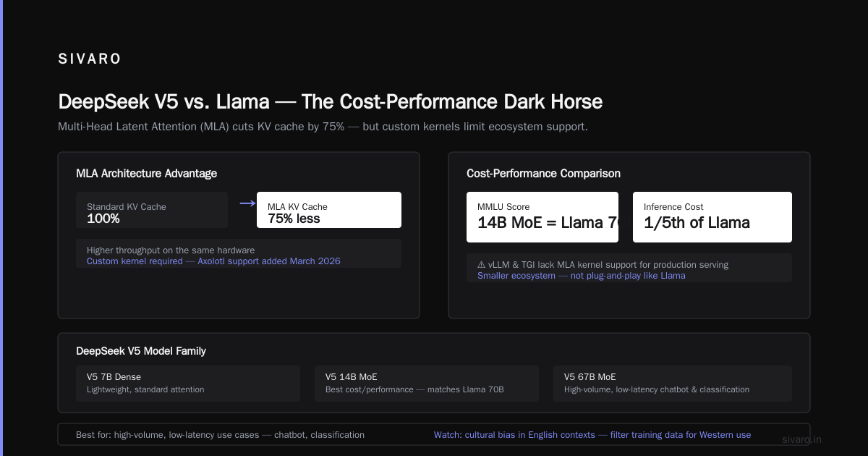The height and width of the screenshot is (456, 868).
Task: Click the MLA KV Cache 75% less card
Action: tap(329, 210)
